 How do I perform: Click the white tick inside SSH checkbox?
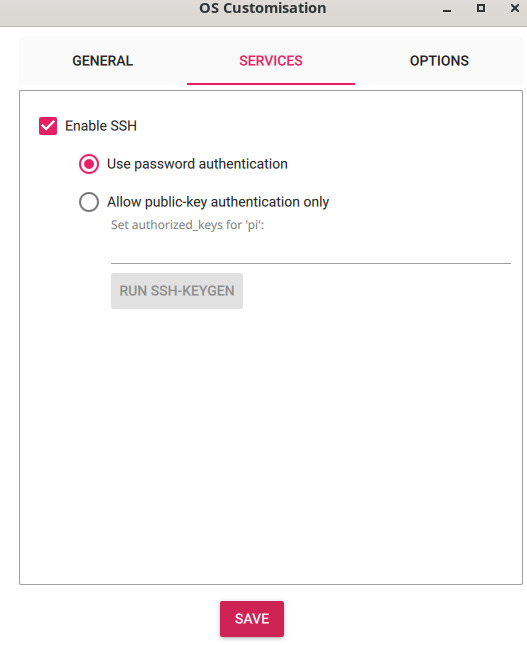pos(48,125)
